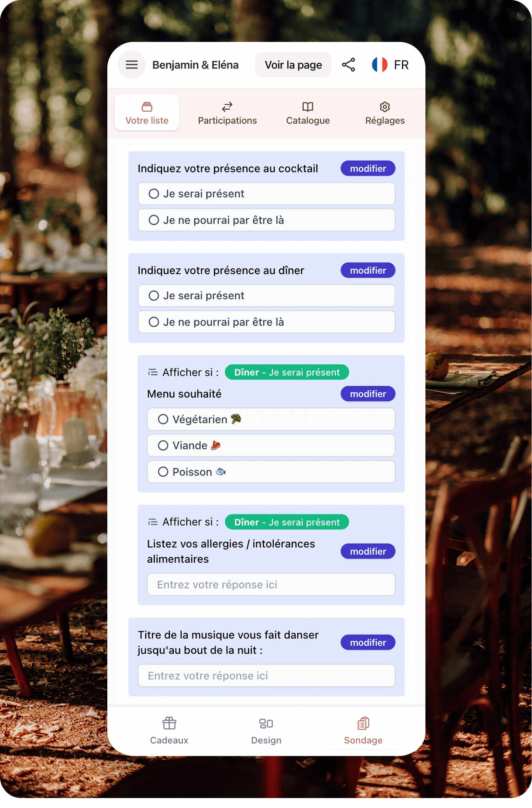532x808 pixels.
Task: Choose the Poisson menu option
Action: (x=271, y=472)
